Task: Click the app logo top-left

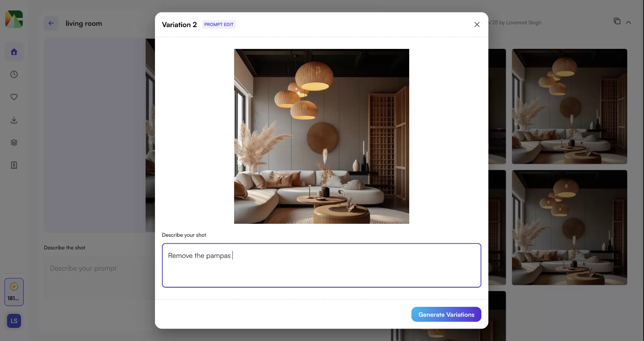Action: (x=13, y=19)
